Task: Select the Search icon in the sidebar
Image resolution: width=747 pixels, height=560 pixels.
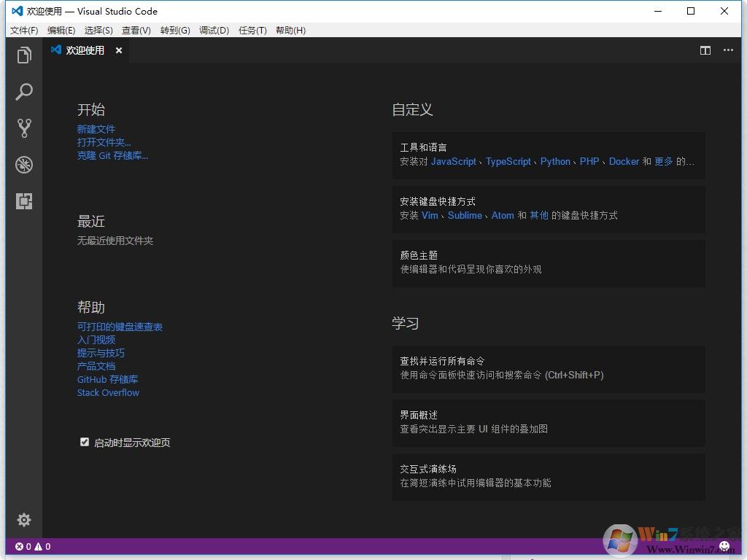Action: 24,92
